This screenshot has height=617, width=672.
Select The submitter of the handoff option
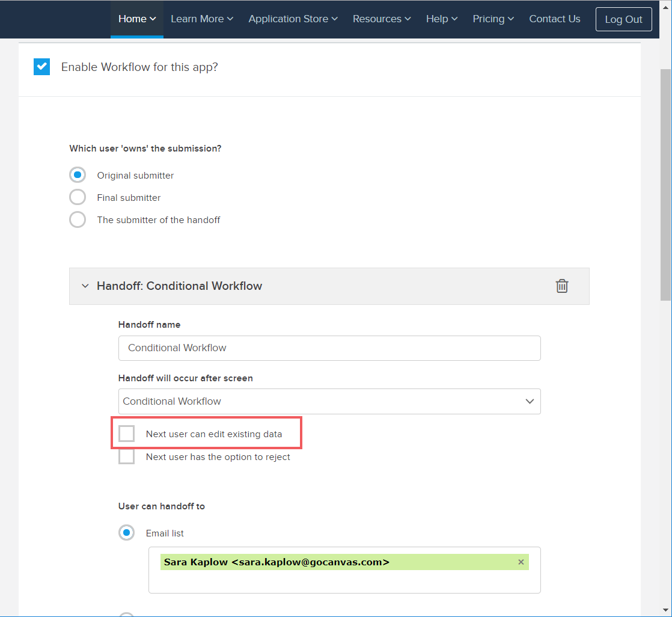(x=78, y=220)
